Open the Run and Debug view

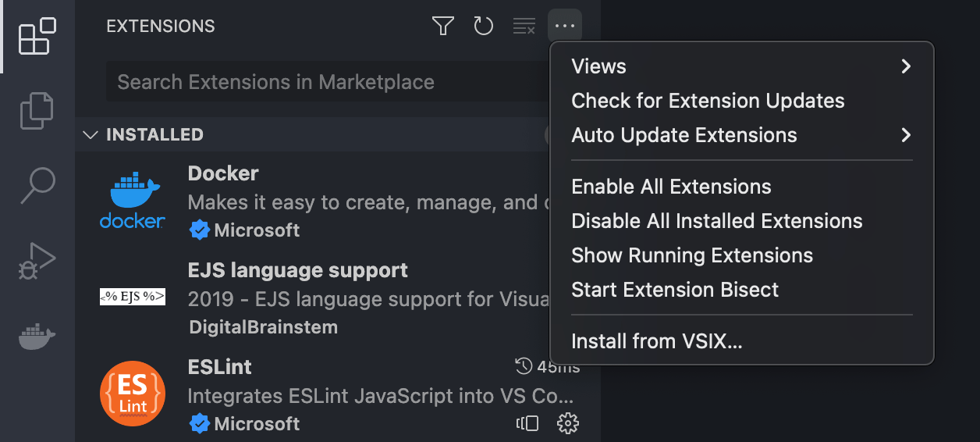[x=37, y=261]
